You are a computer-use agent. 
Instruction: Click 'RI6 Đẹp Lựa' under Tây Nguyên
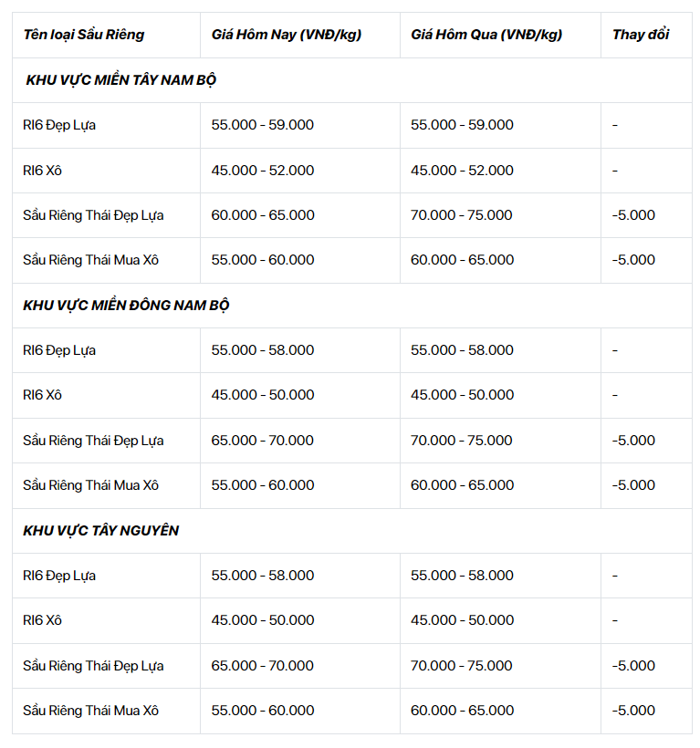point(59,576)
